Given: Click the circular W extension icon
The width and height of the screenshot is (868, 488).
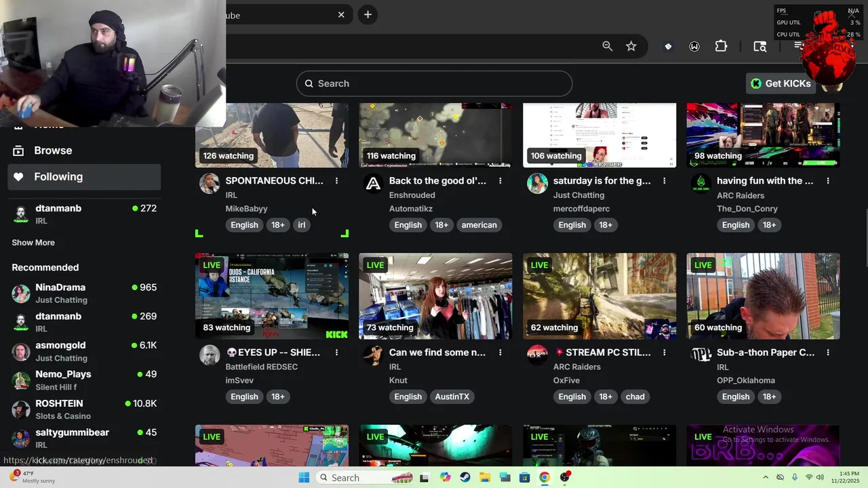Looking at the screenshot, I should click(x=694, y=46).
